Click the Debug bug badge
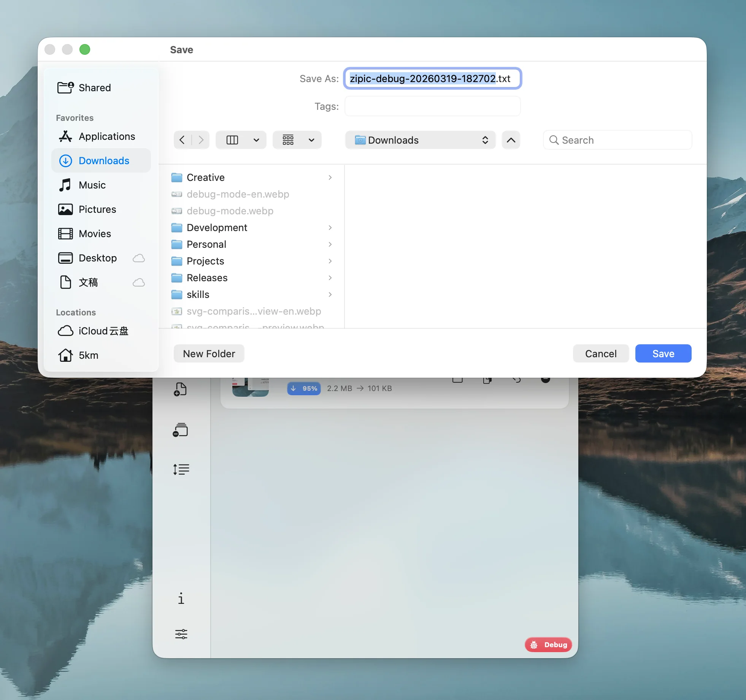 pyautogui.click(x=548, y=645)
